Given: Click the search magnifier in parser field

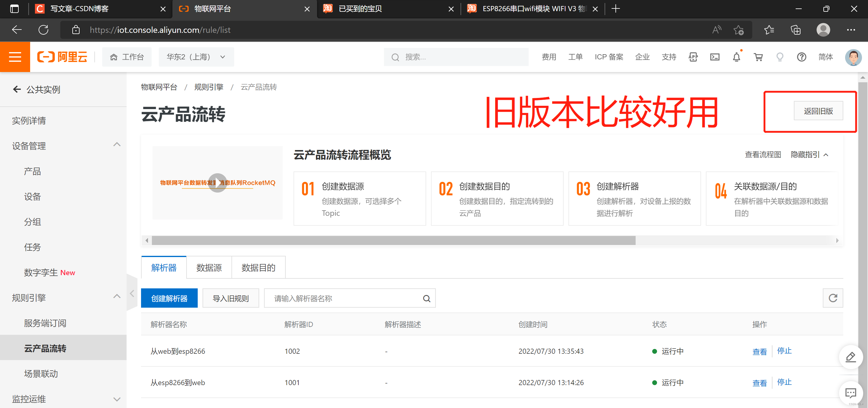Looking at the screenshot, I should tap(426, 299).
